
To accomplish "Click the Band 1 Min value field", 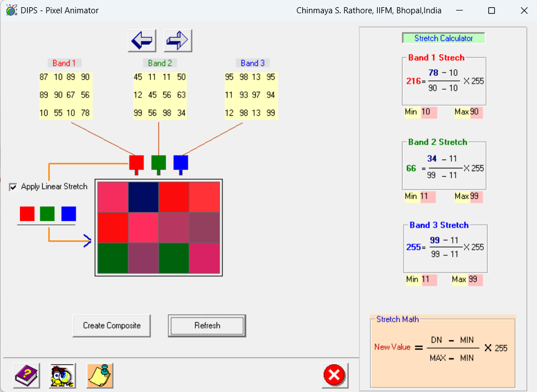I will point(428,112).
